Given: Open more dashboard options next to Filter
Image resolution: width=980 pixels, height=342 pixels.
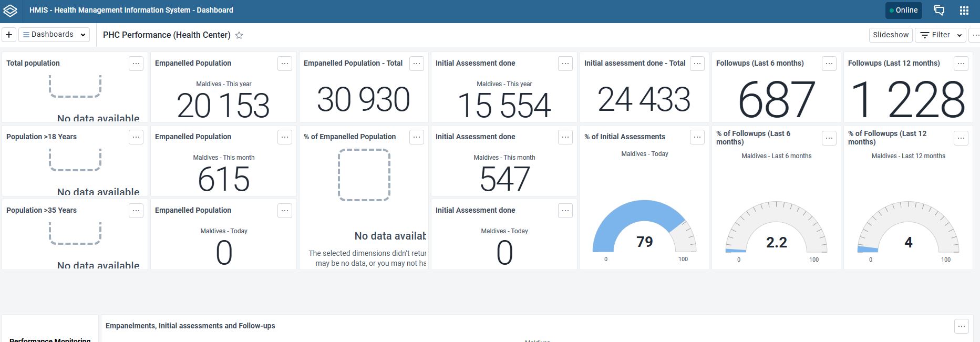Looking at the screenshot, I should (x=975, y=35).
